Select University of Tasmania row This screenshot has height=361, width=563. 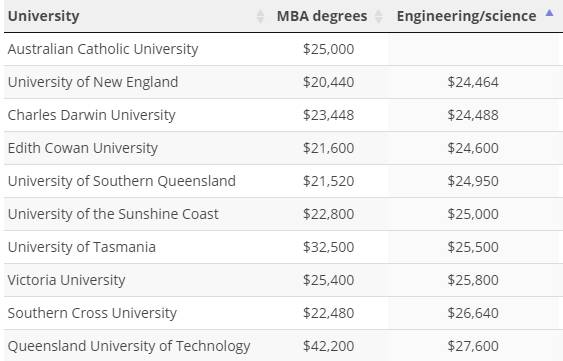[284, 247]
